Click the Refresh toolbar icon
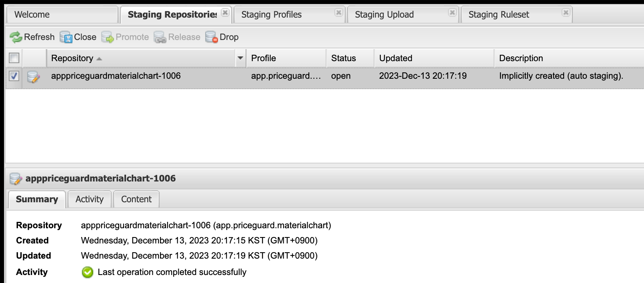This screenshot has width=644, height=283. click(16, 36)
